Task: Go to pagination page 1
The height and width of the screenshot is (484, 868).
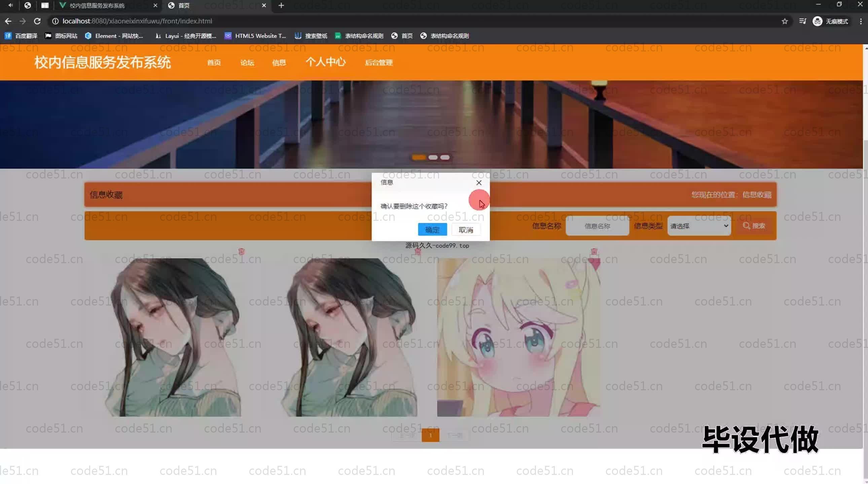Action: (x=430, y=435)
